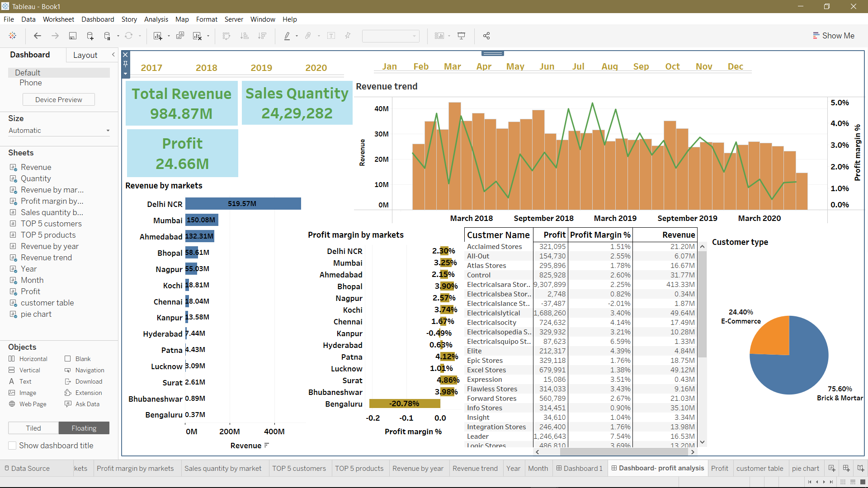Pause auto updates icon

pyautogui.click(x=107, y=36)
